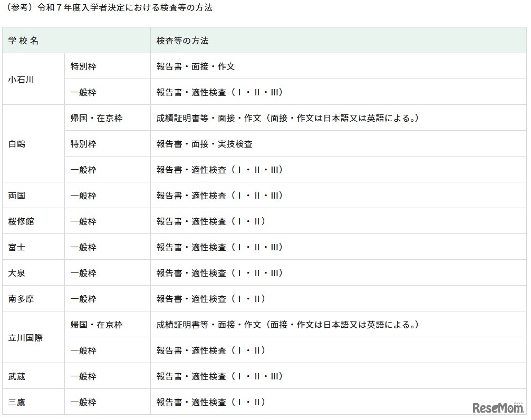The image size is (531, 420).
Task: Click 一般枠 in the 桜修館 row
Action: [x=79, y=221]
